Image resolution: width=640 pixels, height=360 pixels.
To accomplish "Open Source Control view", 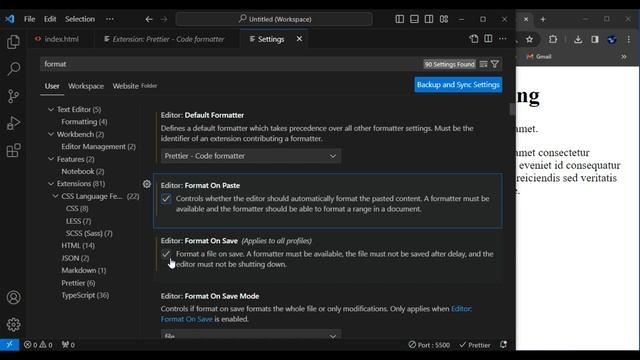I will (13, 96).
